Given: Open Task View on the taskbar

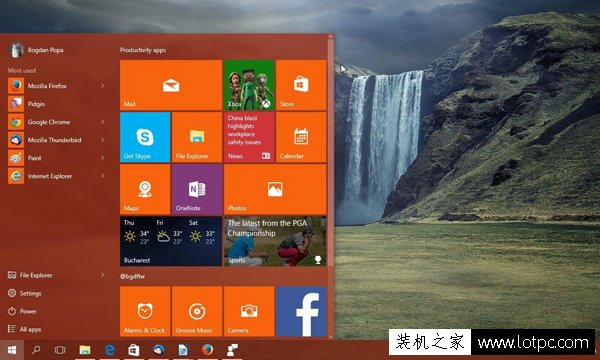Looking at the screenshot, I should [x=60, y=350].
